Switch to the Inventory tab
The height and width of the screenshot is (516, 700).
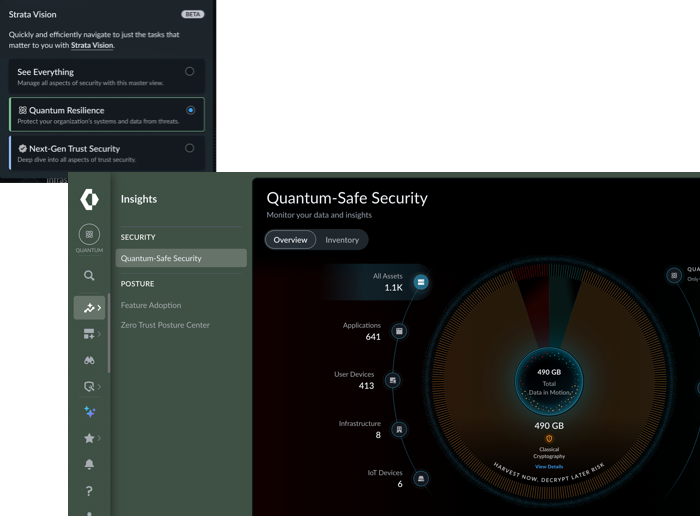click(341, 240)
